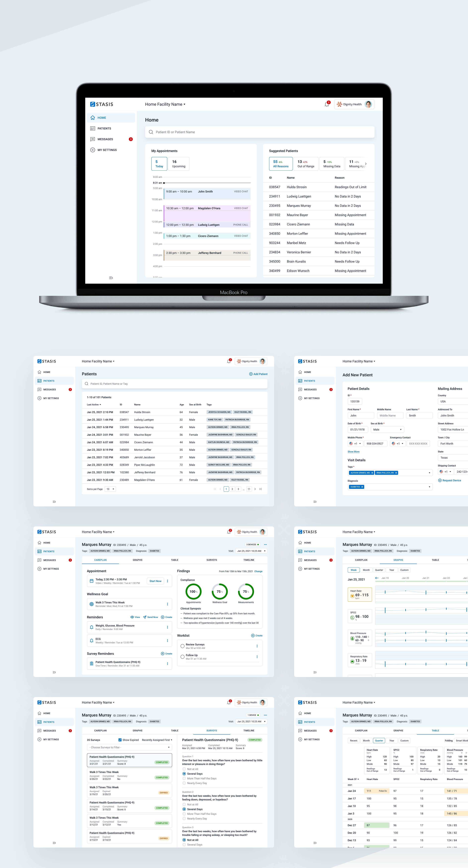Viewport: 468px width, 868px height.
Task: Open kebab menu for ECG reminder
Action: click(167, 641)
